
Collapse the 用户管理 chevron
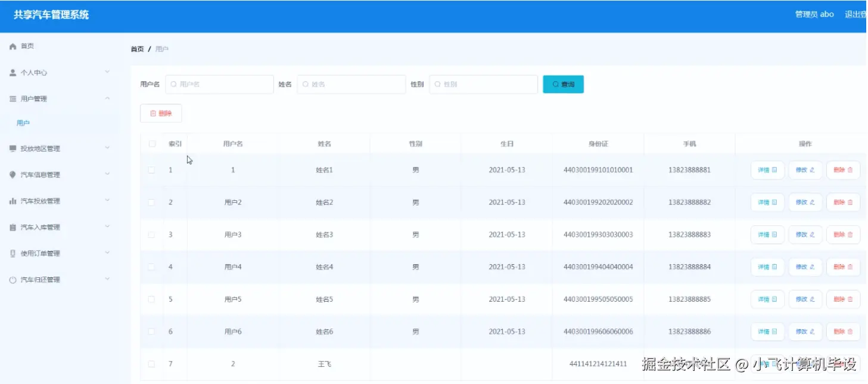coord(107,98)
